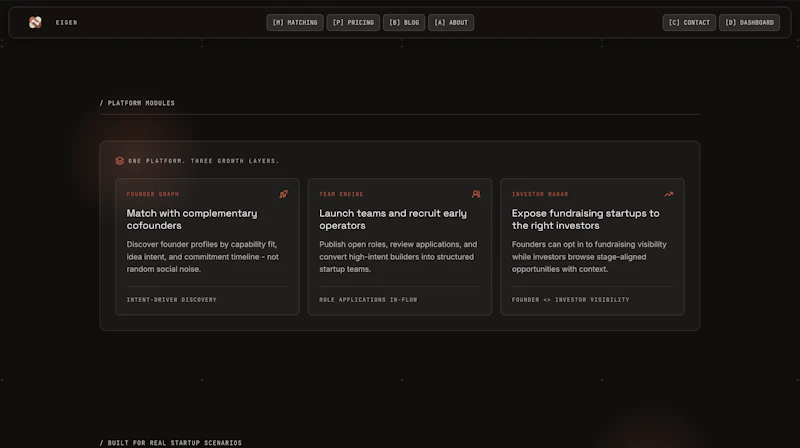Image resolution: width=800 pixels, height=448 pixels.
Task: Click the stacked layers icon beside One Platform
Action: pos(120,161)
